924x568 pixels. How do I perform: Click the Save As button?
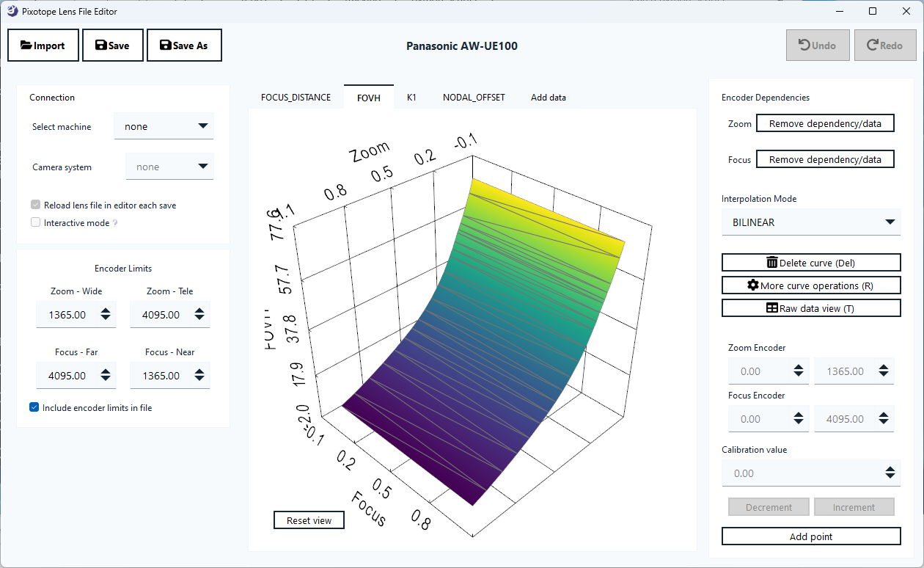tap(184, 45)
